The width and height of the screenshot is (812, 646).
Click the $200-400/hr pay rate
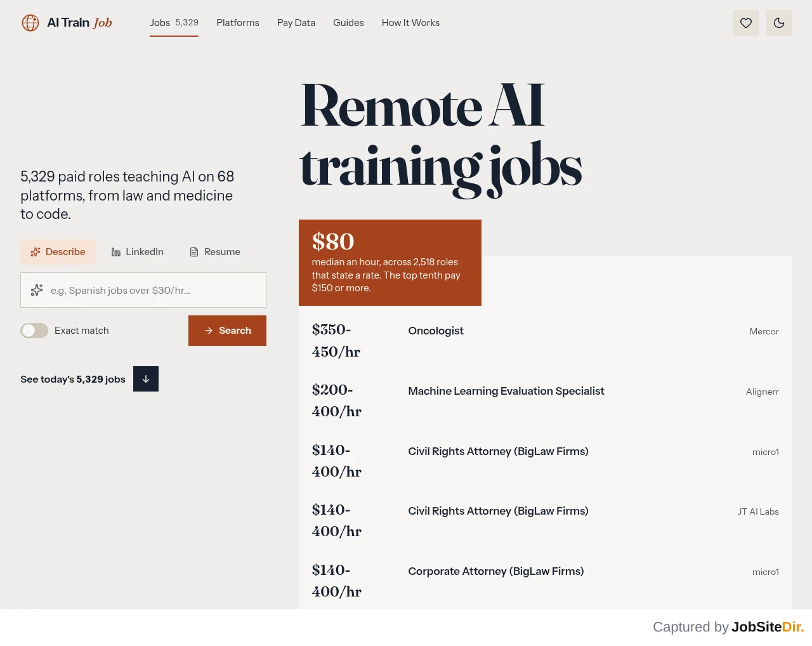click(x=337, y=400)
